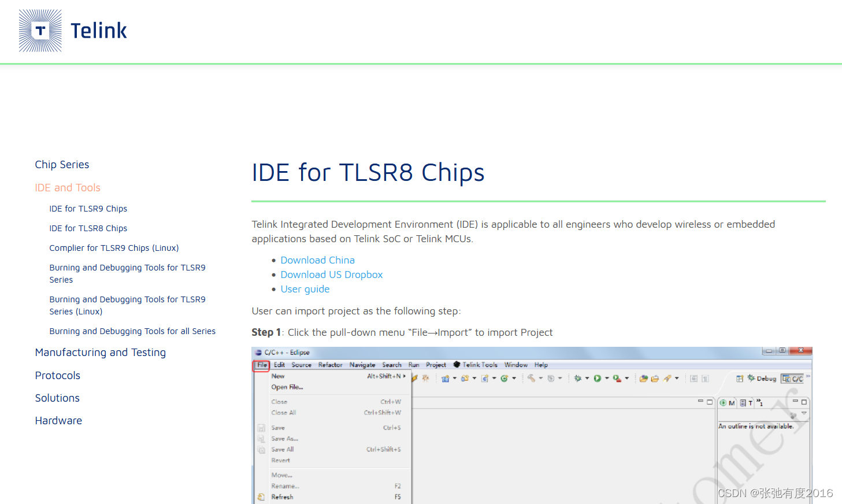The height and width of the screenshot is (504, 842).
Task: Open the User guide link
Action: pyautogui.click(x=305, y=289)
